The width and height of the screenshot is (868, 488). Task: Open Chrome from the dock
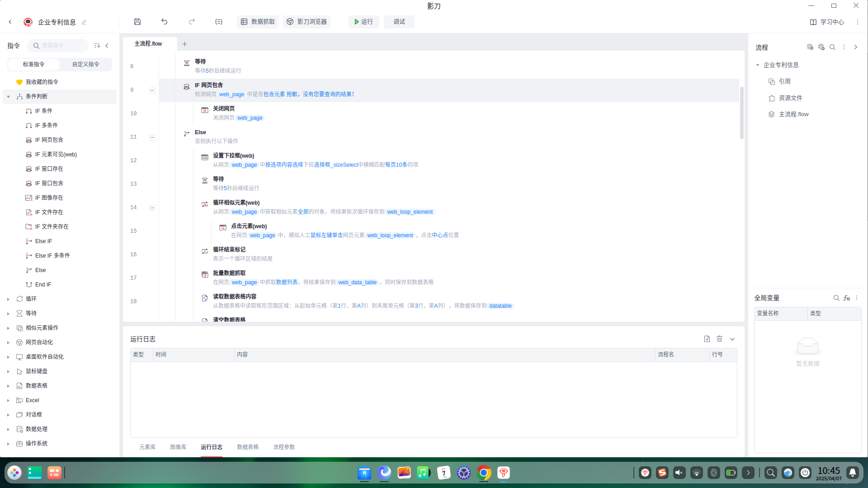[484, 473]
